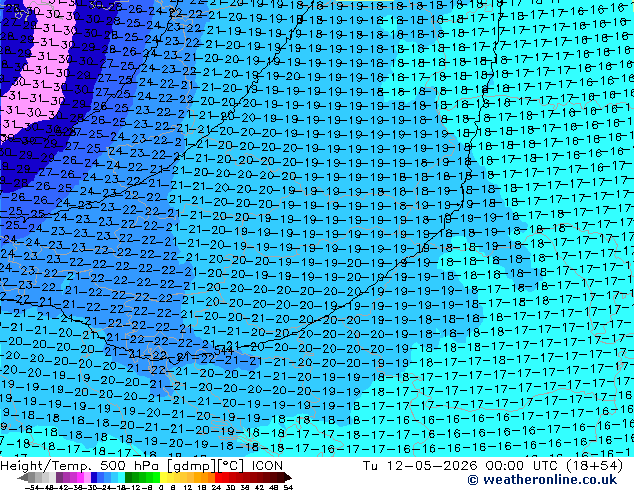
Task: Click the '-54' label under the color scale
Action: [32, 487]
